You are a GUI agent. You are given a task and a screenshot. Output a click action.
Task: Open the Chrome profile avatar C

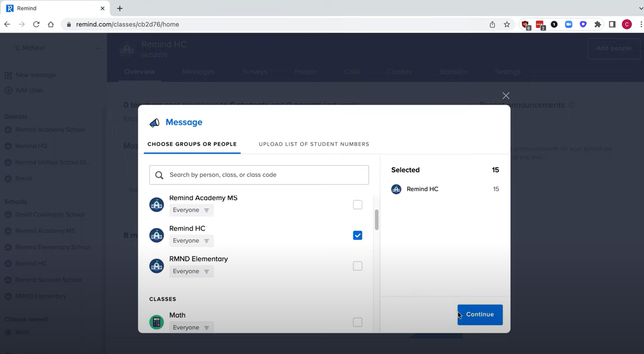click(627, 24)
